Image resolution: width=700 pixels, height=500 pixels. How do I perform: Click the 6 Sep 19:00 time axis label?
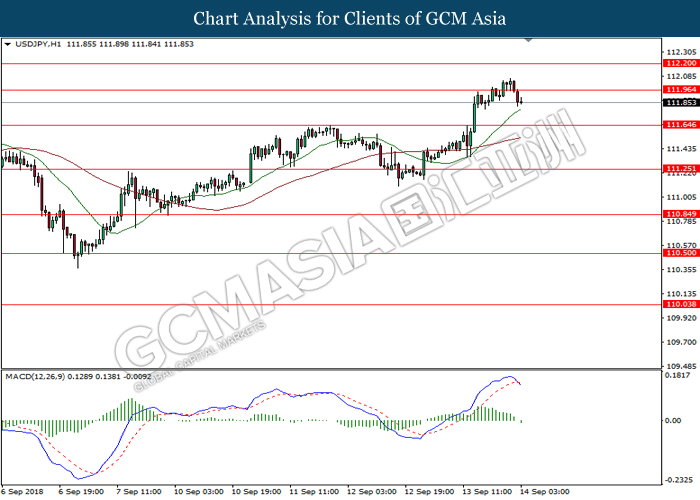[x=81, y=492]
